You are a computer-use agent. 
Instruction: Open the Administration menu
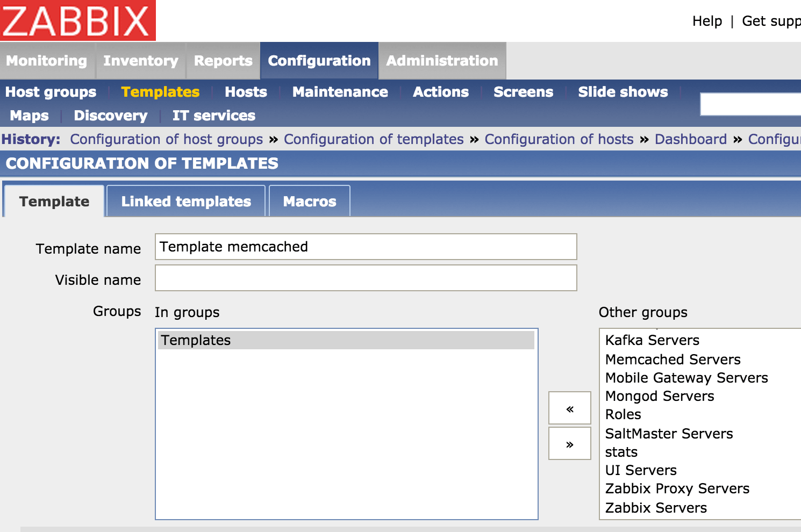tap(442, 61)
